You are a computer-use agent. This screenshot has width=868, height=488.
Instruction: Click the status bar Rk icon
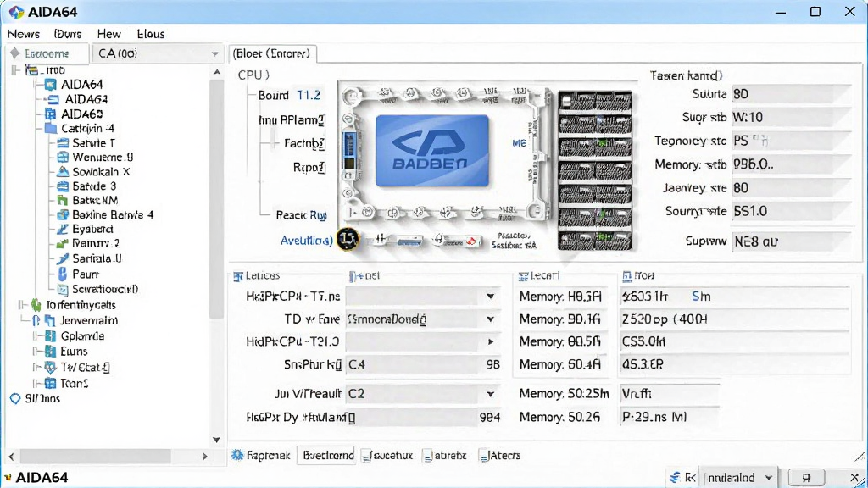[x=674, y=478]
